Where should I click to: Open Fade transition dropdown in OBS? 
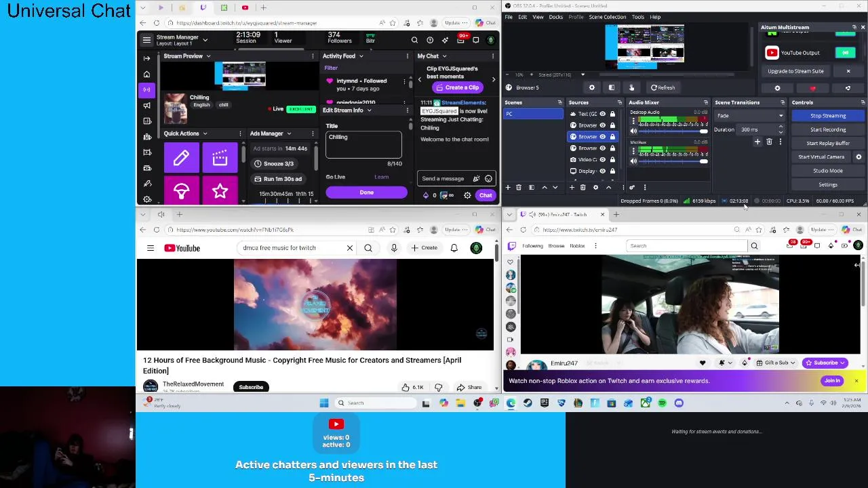(750, 116)
